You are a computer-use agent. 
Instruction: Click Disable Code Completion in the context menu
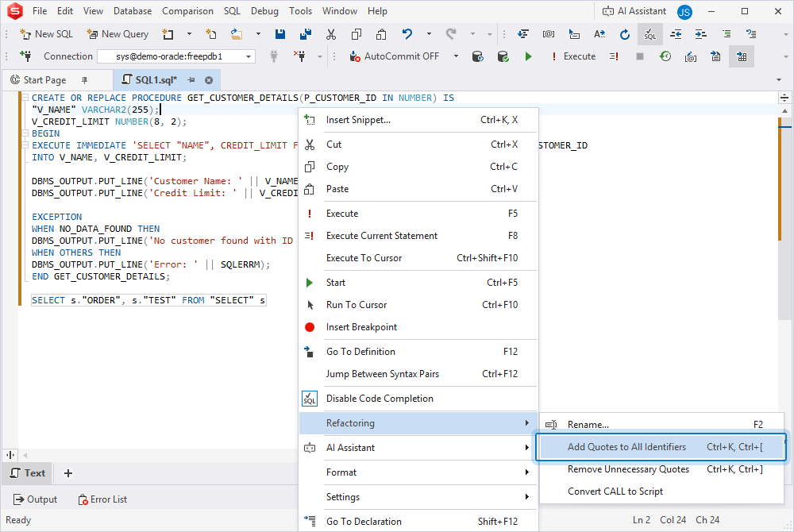(x=418, y=399)
